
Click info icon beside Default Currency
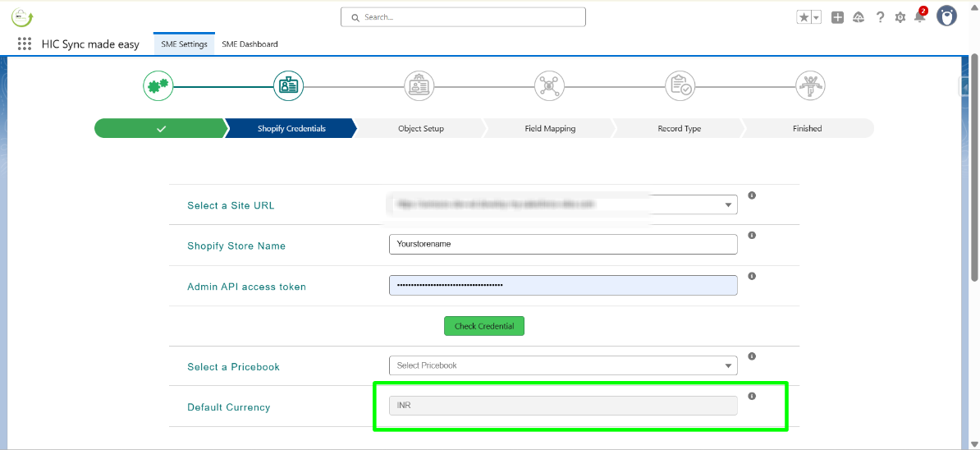(x=752, y=397)
